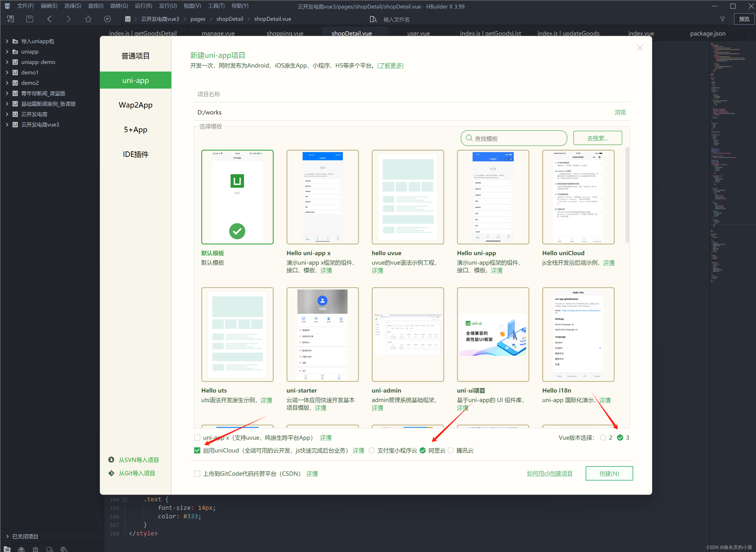Open the 运行(R) menu

click(143, 6)
